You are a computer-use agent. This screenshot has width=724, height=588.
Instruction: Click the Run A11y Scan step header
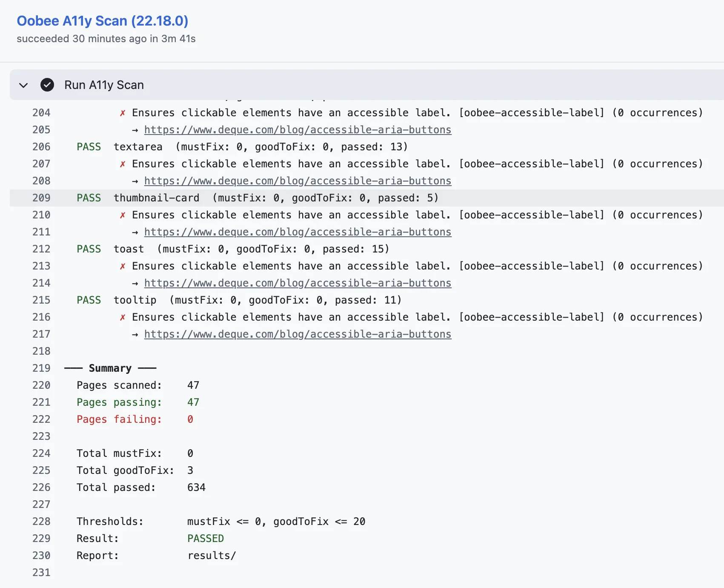pos(367,85)
